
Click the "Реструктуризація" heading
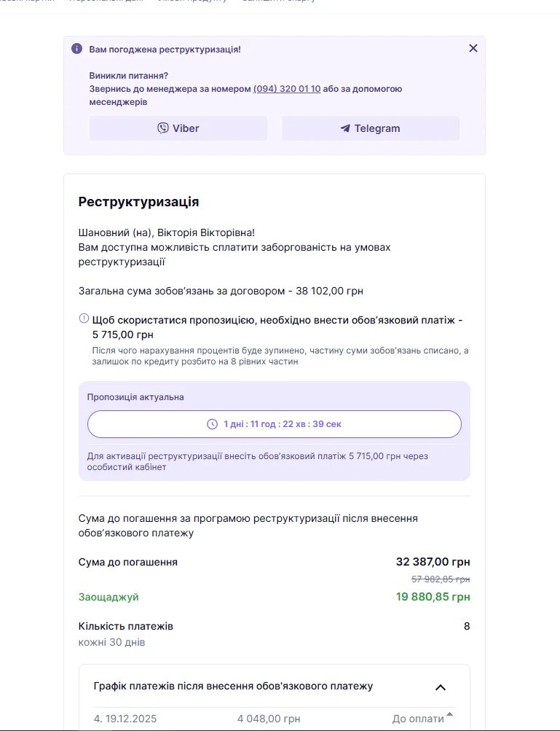click(x=138, y=202)
